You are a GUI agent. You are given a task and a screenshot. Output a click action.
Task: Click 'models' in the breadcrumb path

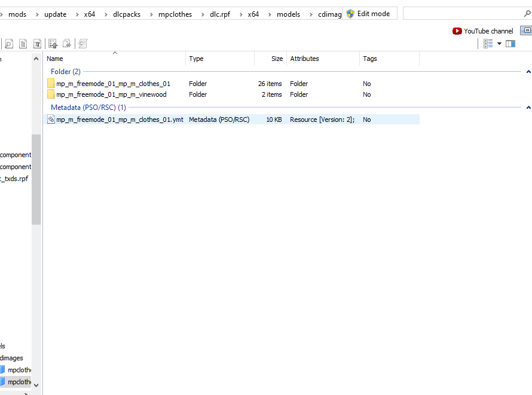point(288,14)
